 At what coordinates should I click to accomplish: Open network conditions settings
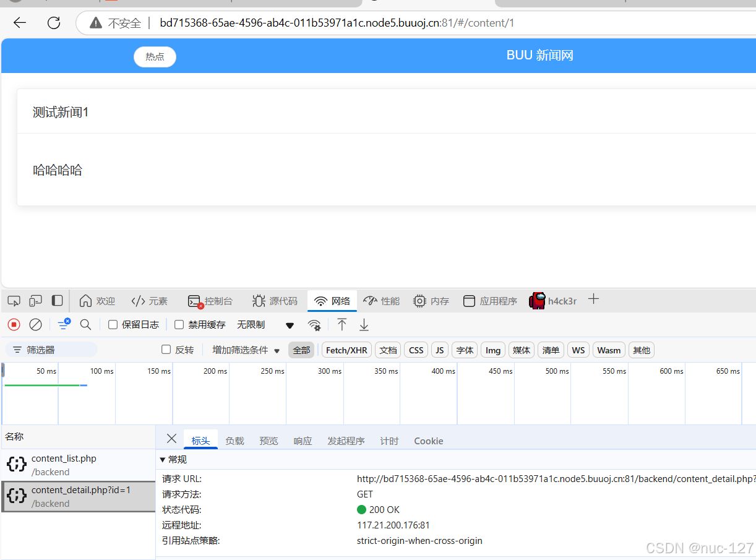tap(314, 325)
